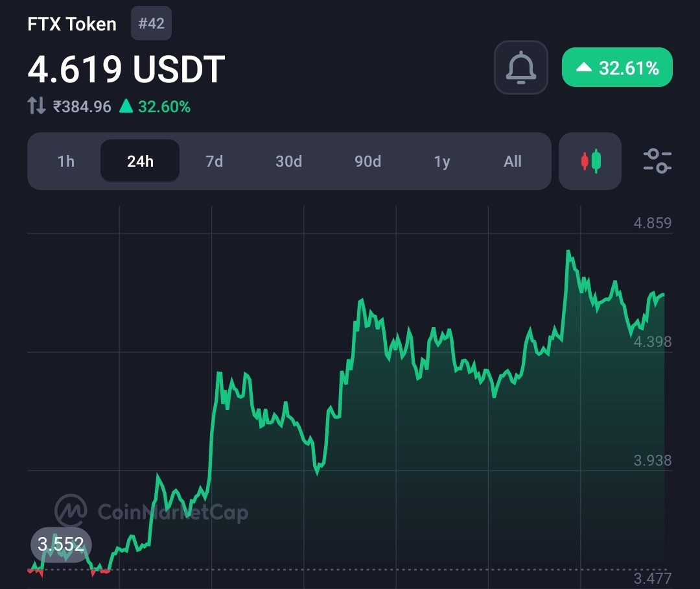Choose the 90d period option
The image size is (700, 589).
[367, 161]
